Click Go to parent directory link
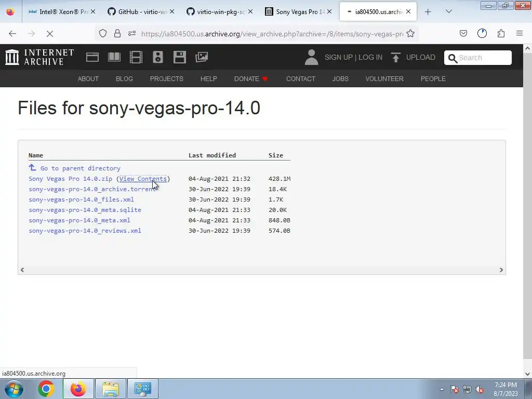 [81, 168]
